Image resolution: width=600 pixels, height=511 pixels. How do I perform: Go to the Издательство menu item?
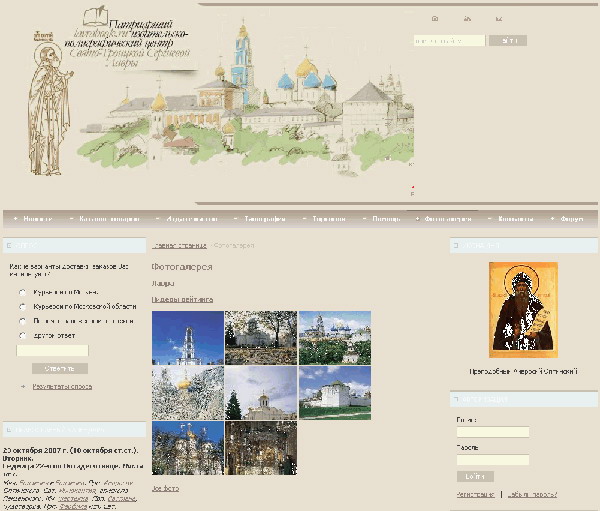point(192,219)
